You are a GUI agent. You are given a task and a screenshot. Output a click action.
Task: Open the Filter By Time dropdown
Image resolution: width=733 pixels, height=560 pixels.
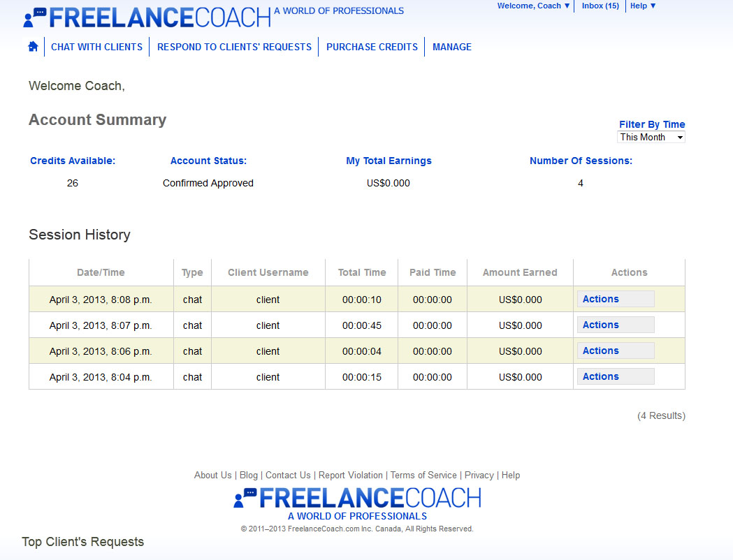[651, 138]
